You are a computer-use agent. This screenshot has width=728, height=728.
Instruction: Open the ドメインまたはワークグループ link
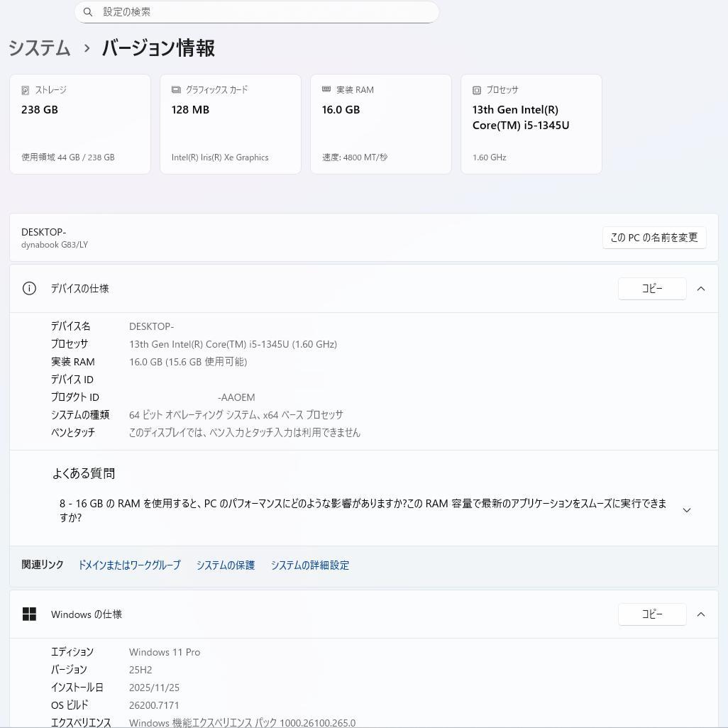(129, 565)
